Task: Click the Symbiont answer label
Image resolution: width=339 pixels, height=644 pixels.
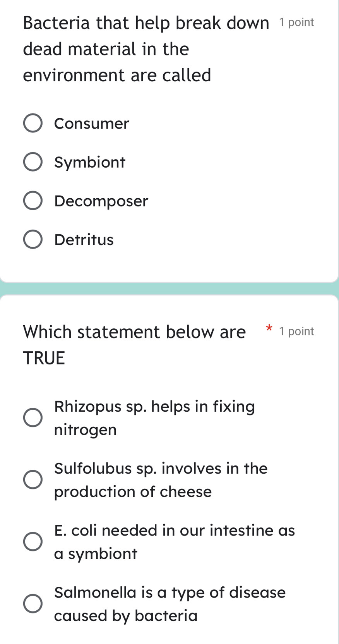Action: (x=89, y=162)
